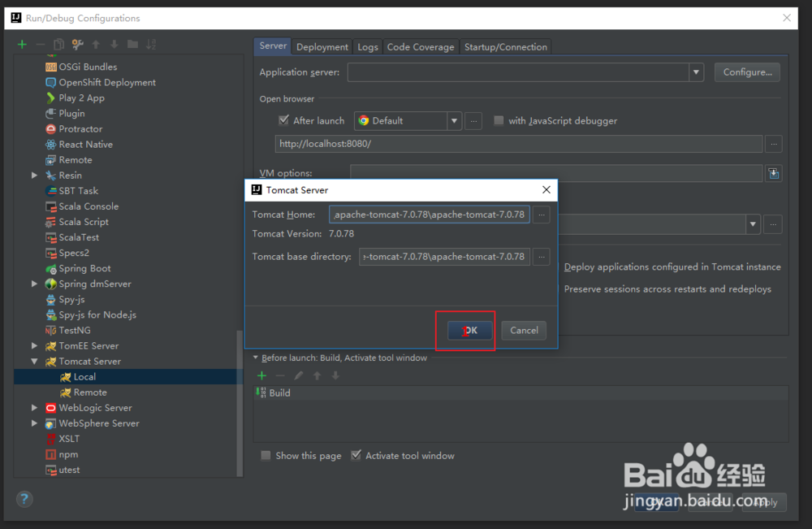The width and height of the screenshot is (812, 529).
Task: Add a new configuration with the green plus
Action: pyautogui.click(x=22, y=45)
